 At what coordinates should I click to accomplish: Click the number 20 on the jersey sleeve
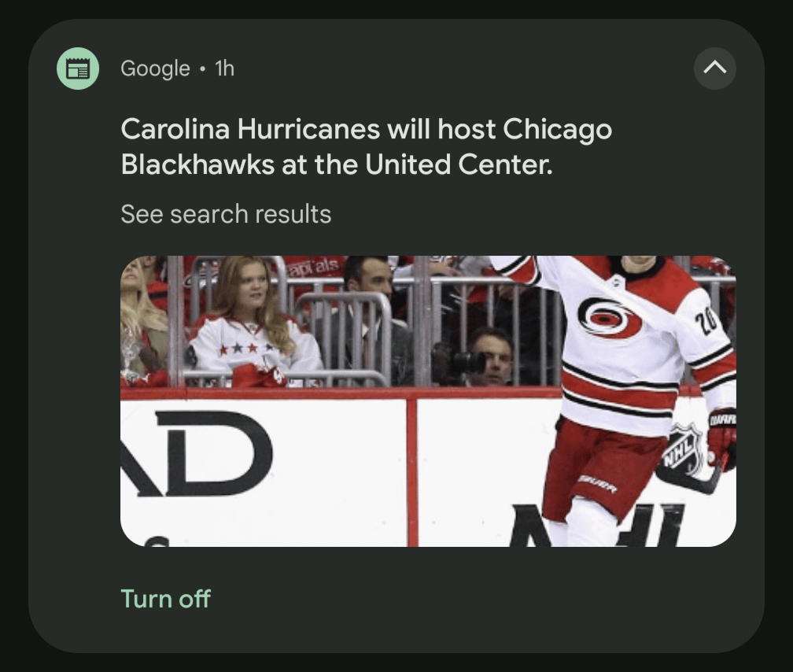708,321
